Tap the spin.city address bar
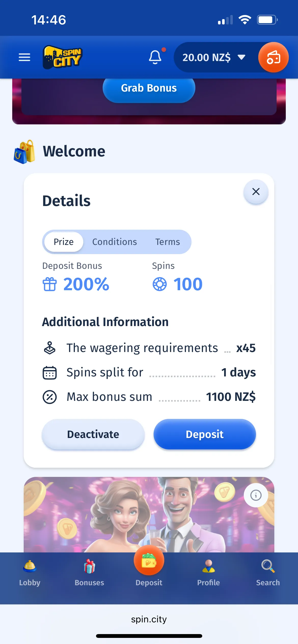The height and width of the screenshot is (644, 298). [x=149, y=619]
